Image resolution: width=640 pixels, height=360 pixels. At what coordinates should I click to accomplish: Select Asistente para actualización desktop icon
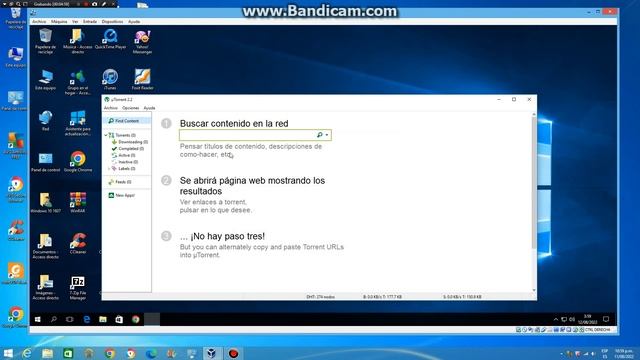(x=78, y=122)
